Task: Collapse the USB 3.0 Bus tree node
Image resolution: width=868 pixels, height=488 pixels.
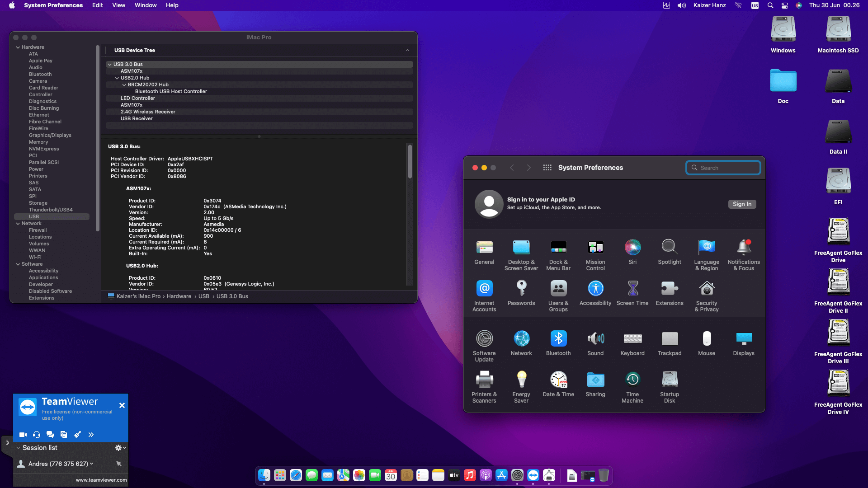Action: click(x=110, y=65)
